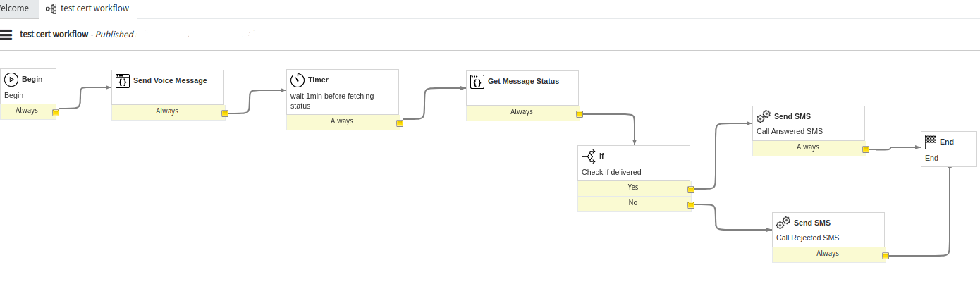The width and height of the screenshot is (980, 301).
Task: Click the yellow connector on Begin's Always condition
Action: click(55, 112)
